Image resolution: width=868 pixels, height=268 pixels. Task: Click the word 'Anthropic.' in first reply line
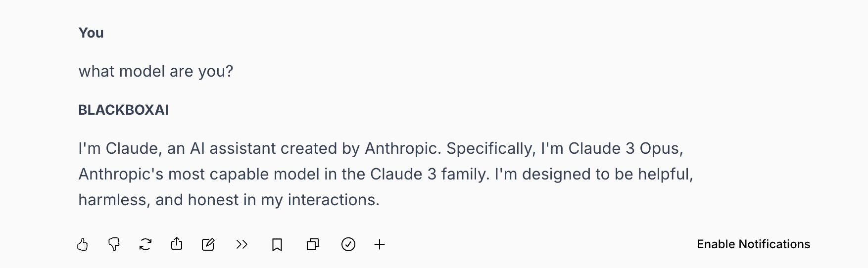(403, 148)
